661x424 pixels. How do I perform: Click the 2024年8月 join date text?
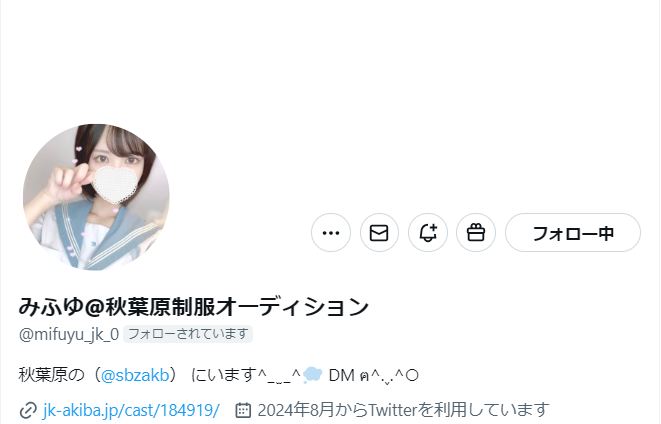pos(295,410)
